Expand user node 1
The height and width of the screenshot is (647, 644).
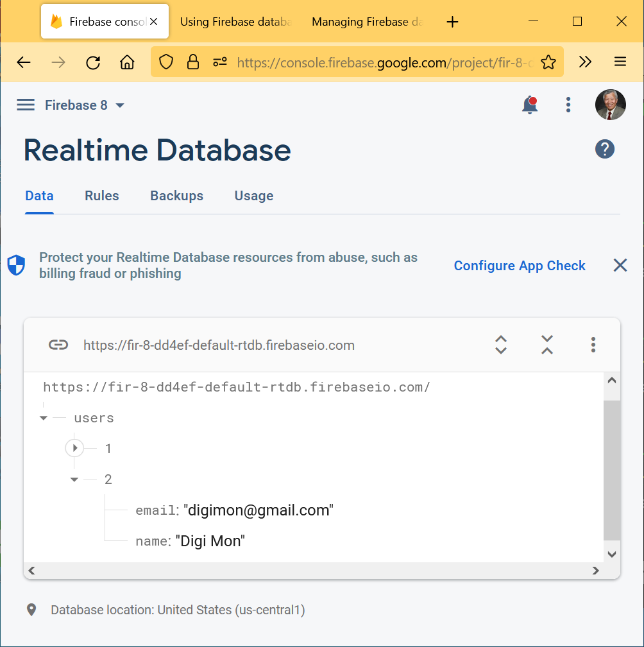tap(75, 448)
